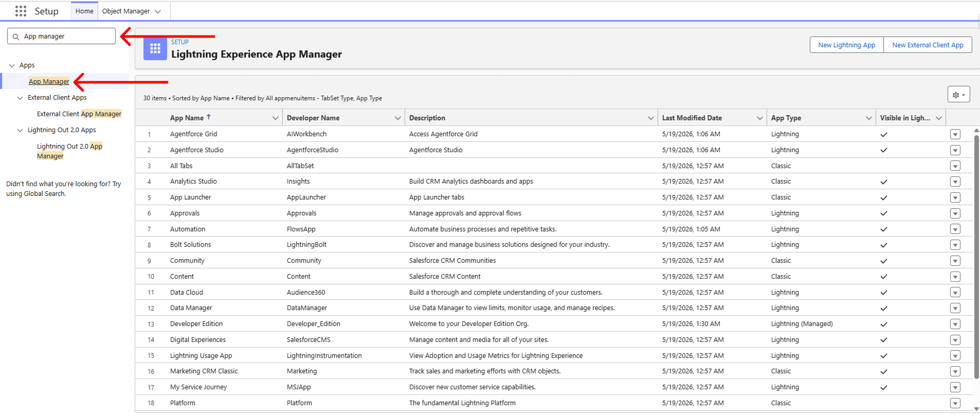
Task: Click the table's vertical scrollbar
Action: click(x=976, y=257)
